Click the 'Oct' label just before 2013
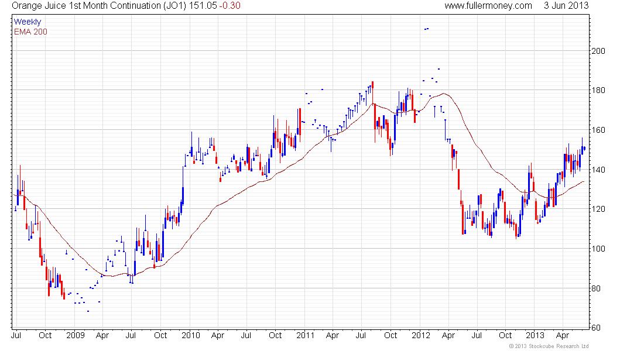The image size is (644, 351). (x=505, y=335)
